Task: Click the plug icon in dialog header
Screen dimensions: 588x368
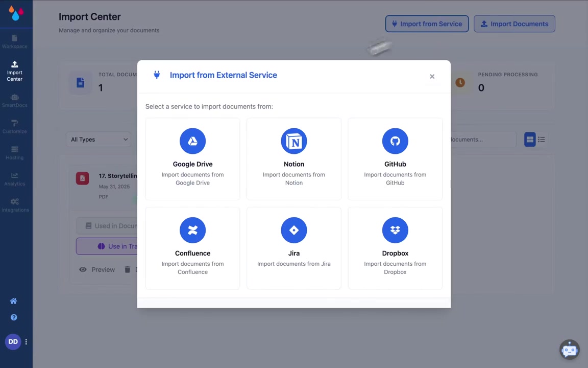Action: click(157, 75)
